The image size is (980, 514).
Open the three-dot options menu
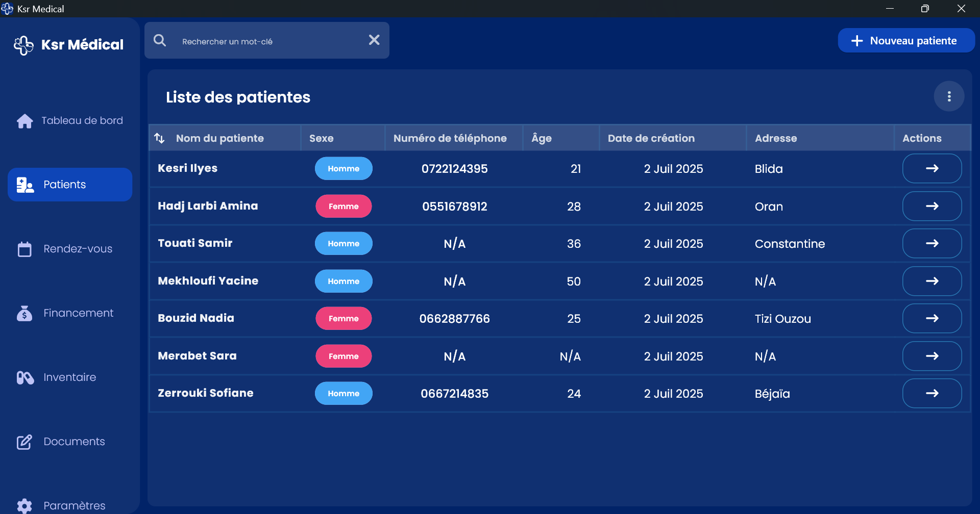949,96
